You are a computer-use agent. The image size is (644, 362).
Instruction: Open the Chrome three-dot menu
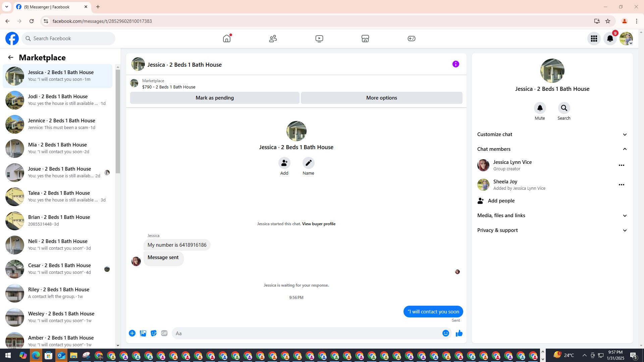click(x=636, y=21)
